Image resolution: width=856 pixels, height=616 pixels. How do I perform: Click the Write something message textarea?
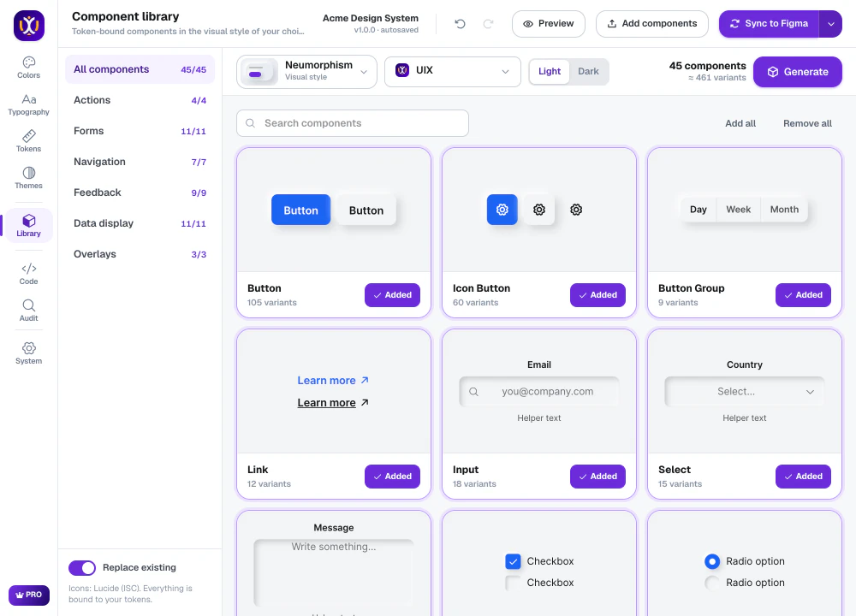[334, 573]
